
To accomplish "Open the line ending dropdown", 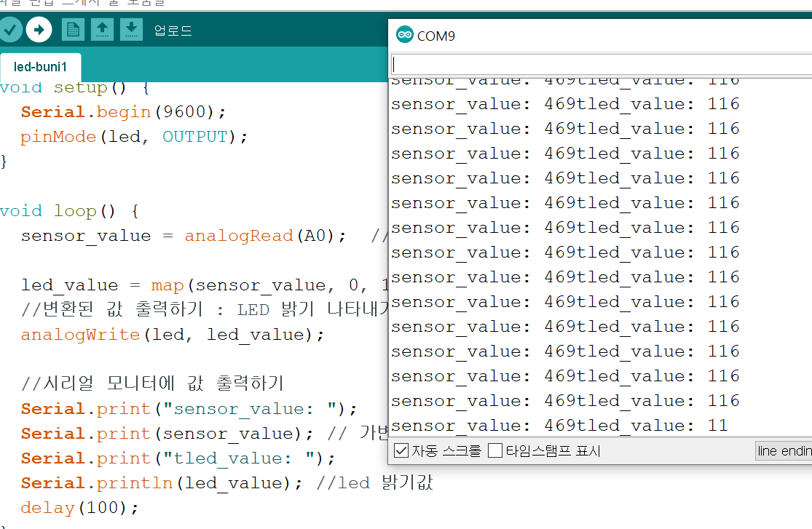I will [x=784, y=451].
